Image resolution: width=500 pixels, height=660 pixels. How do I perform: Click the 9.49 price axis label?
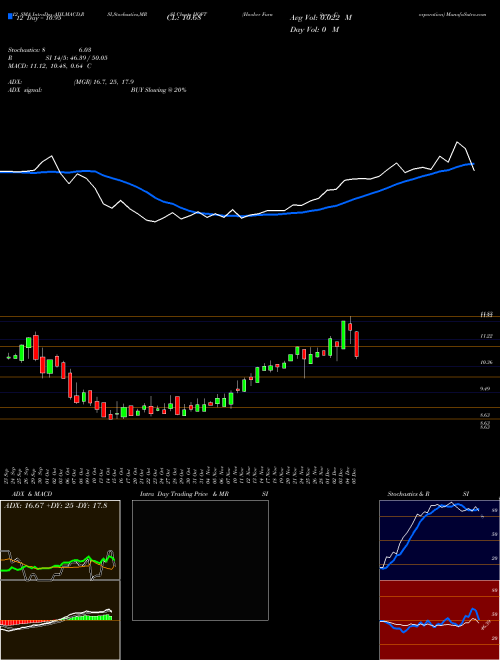[485, 389]
